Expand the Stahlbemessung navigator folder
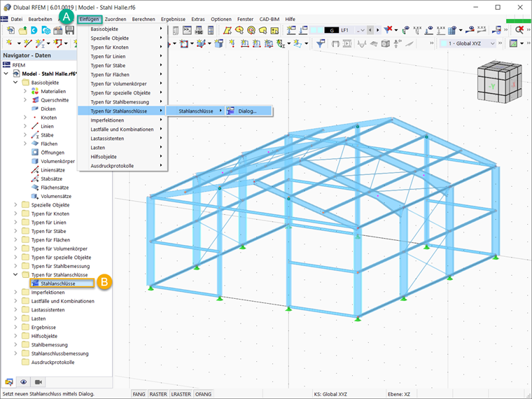The image size is (532, 399). coord(15,344)
